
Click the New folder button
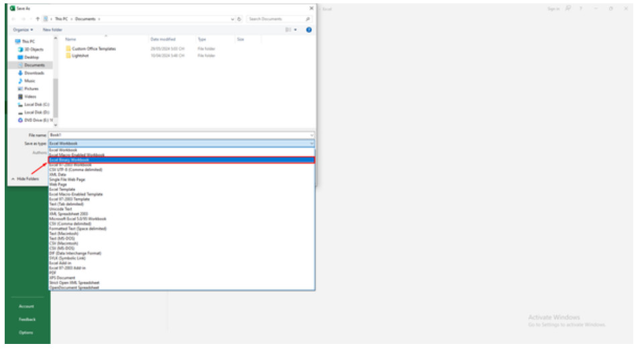pyautogui.click(x=52, y=29)
